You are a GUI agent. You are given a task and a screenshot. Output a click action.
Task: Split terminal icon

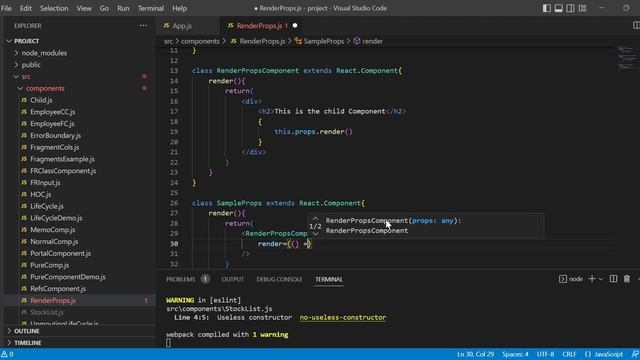(x=613, y=279)
